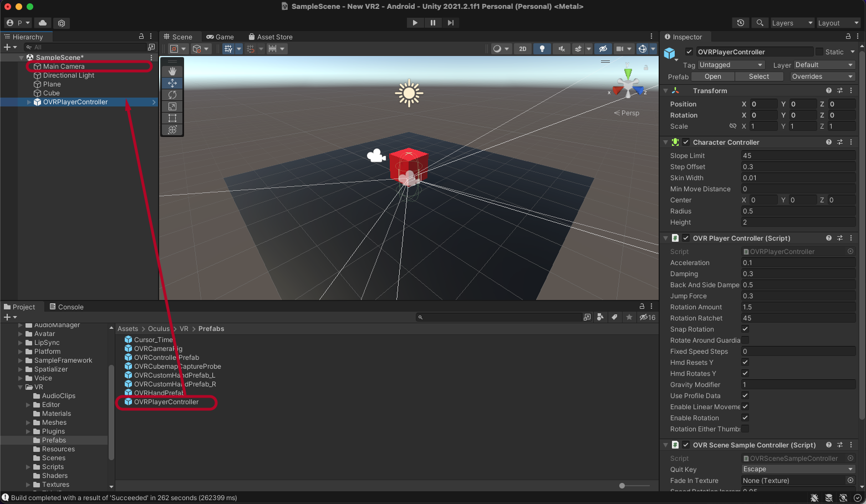Open the Layer Default dropdown
This screenshot has width=866, height=504.
click(x=824, y=65)
